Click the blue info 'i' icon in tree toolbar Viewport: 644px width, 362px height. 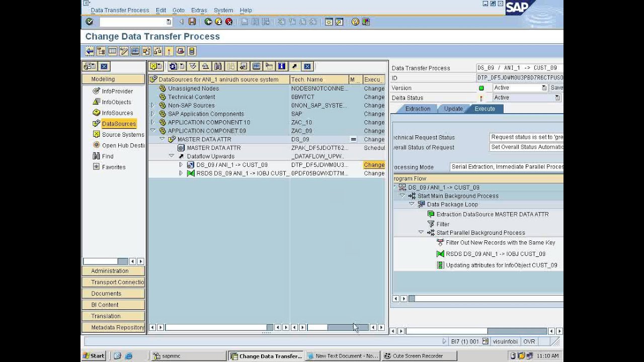281,66
